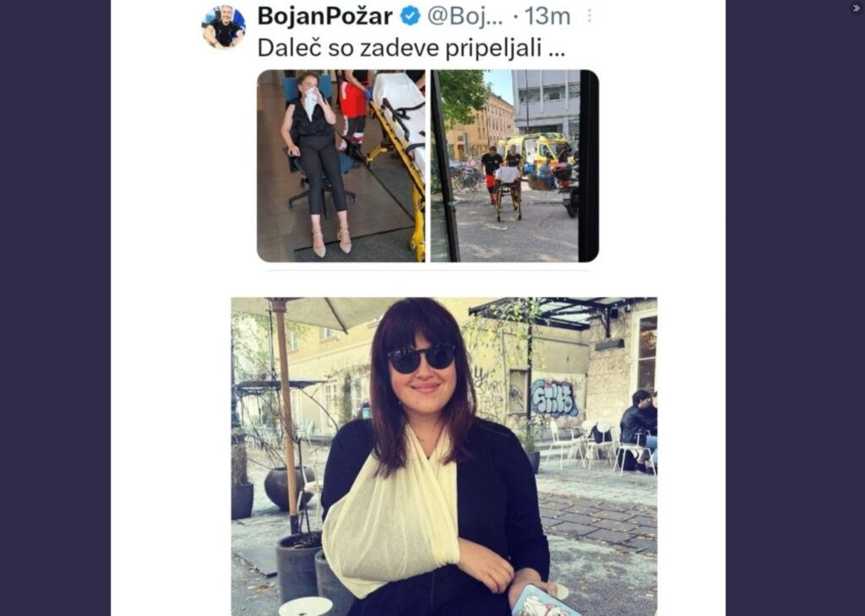
Task: Open the truncated @Boj... handle
Action: tap(465, 16)
